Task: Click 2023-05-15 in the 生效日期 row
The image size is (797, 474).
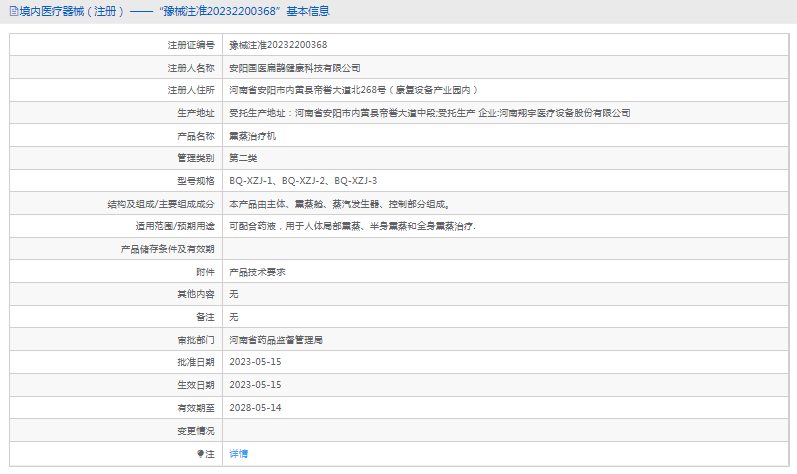Action: click(x=255, y=385)
